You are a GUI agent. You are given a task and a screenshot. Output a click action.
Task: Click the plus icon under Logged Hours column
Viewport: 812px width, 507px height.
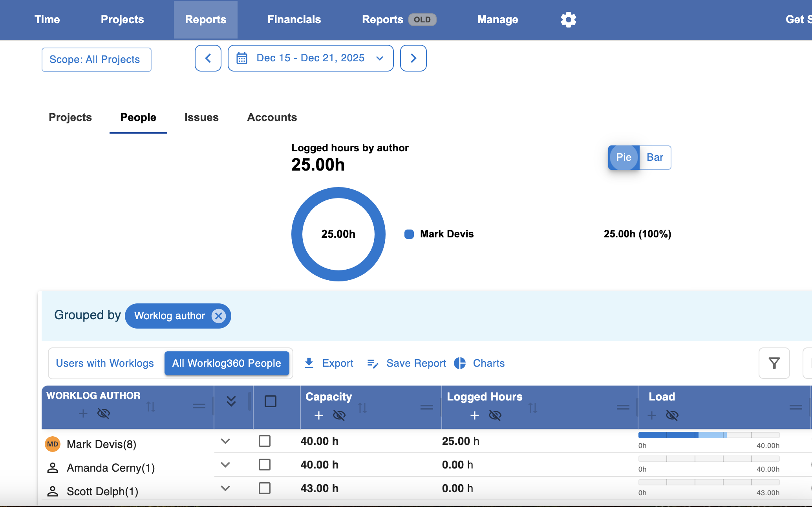[x=475, y=415]
